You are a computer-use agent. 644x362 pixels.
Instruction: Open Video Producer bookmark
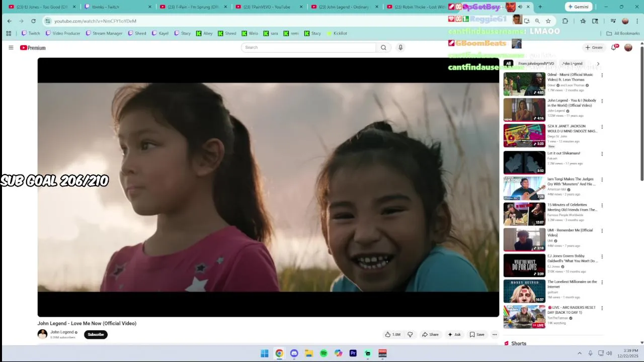point(63,33)
